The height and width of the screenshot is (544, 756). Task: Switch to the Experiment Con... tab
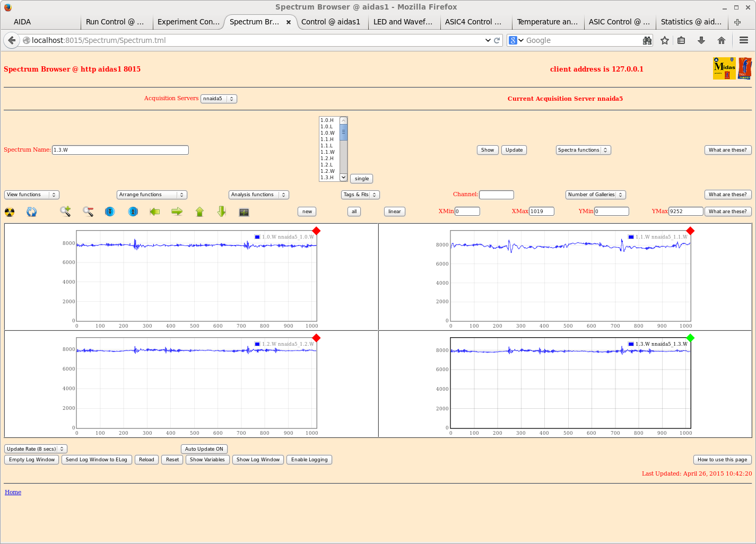pyautogui.click(x=188, y=22)
